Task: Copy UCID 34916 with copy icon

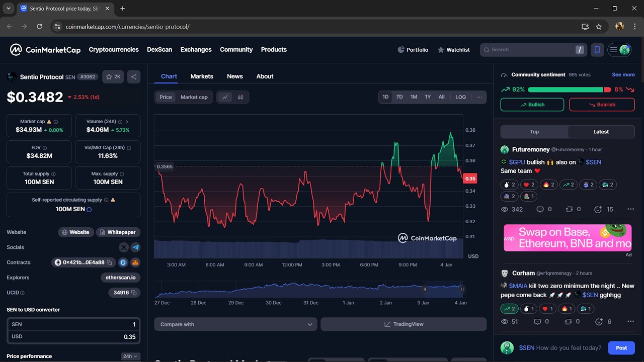Action: pos(134,293)
